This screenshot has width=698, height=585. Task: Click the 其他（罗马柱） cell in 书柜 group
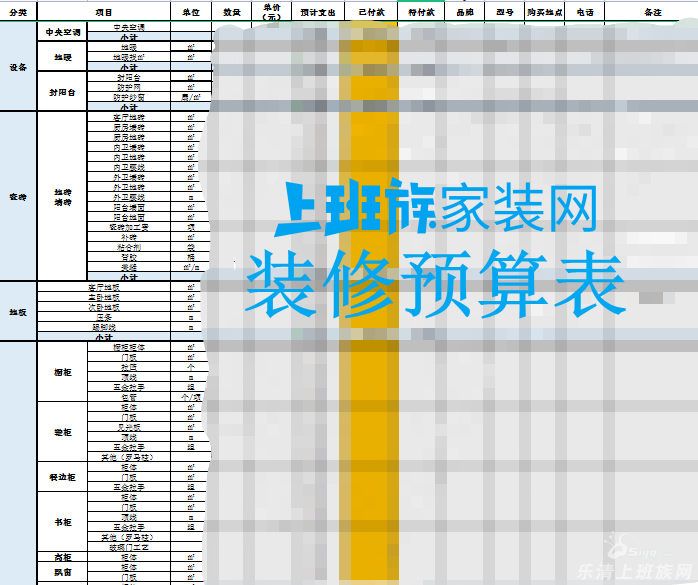click(129, 537)
